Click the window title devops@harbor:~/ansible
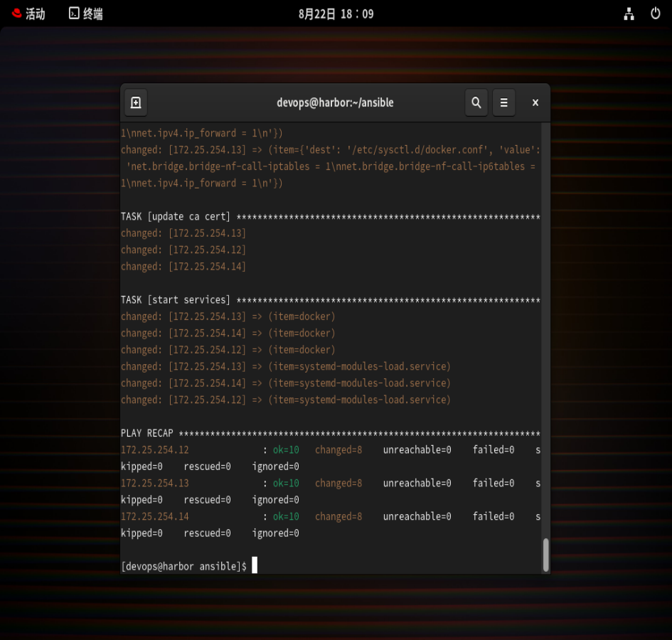 point(335,102)
